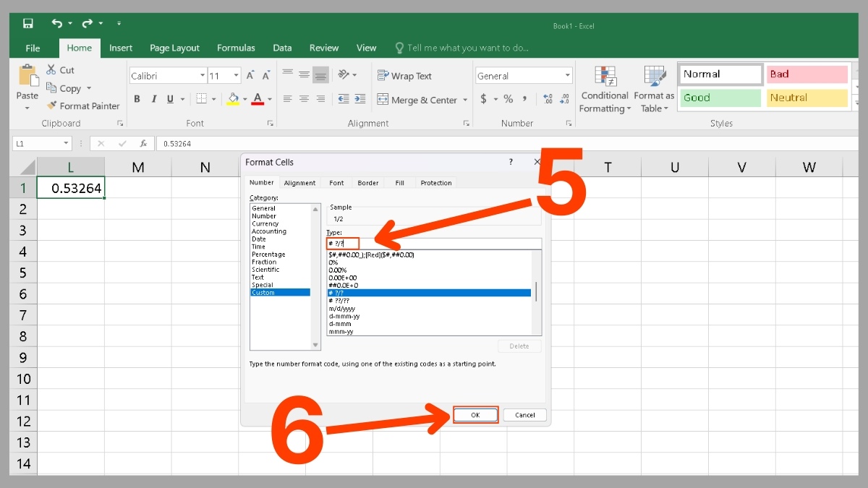868x488 pixels.
Task: Center text horizontally in the ribbon
Action: (x=304, y=99)
